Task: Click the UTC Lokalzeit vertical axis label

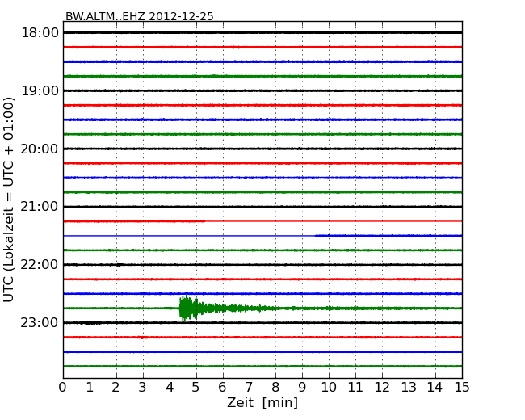Action: pos(9,199)
